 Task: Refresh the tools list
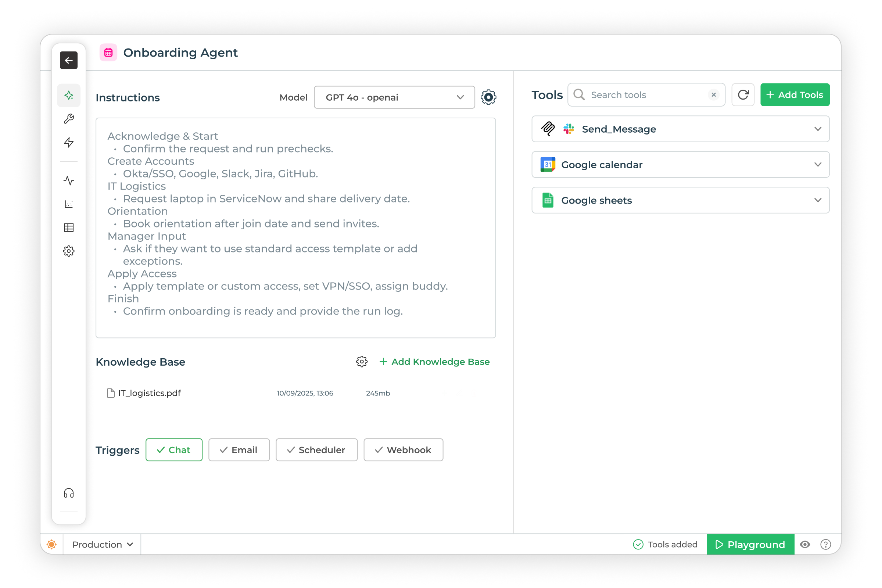coord(743,95)
